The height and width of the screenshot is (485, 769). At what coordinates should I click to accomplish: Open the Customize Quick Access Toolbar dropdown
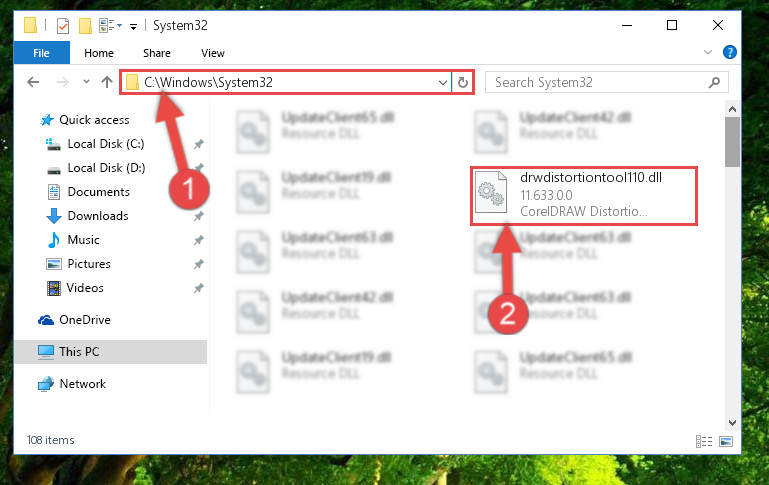133,27
